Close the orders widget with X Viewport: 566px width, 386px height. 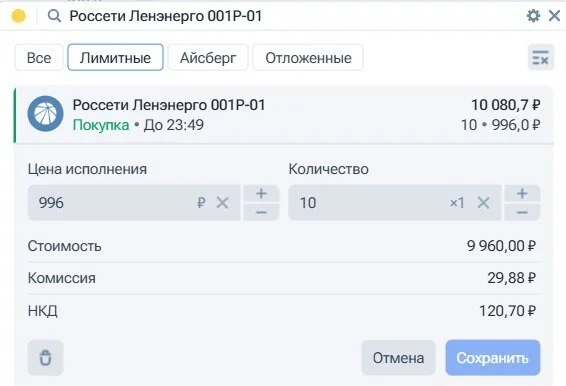[554, 16]
